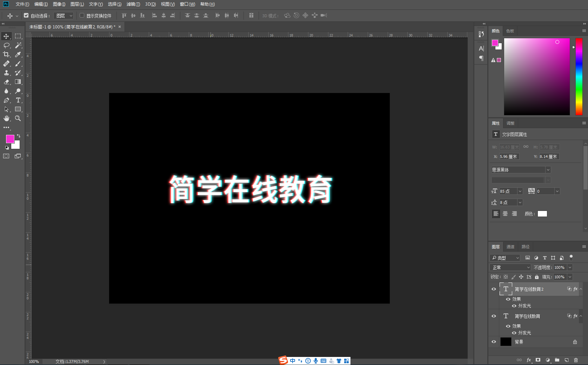Select the Magic Wand tool
This screenshot has width=588, height=365.
pos(18,45)
